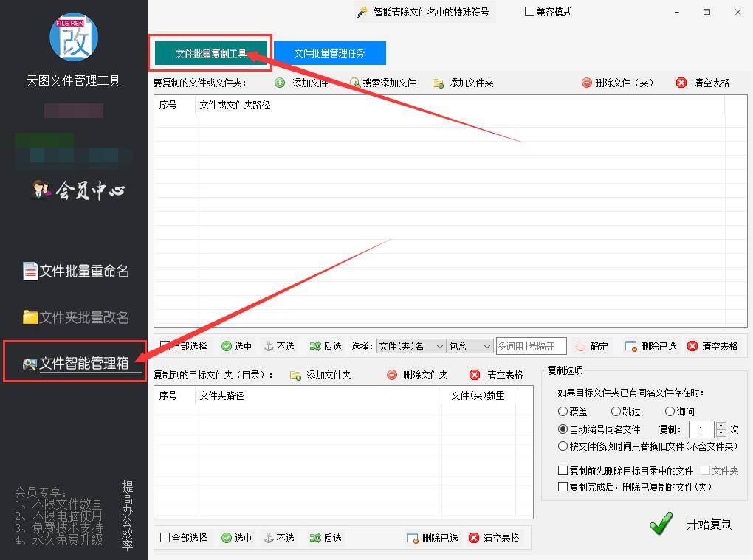Open 文件批量重命名 in sidebar

pyautogui.click(x=76, y=271)
